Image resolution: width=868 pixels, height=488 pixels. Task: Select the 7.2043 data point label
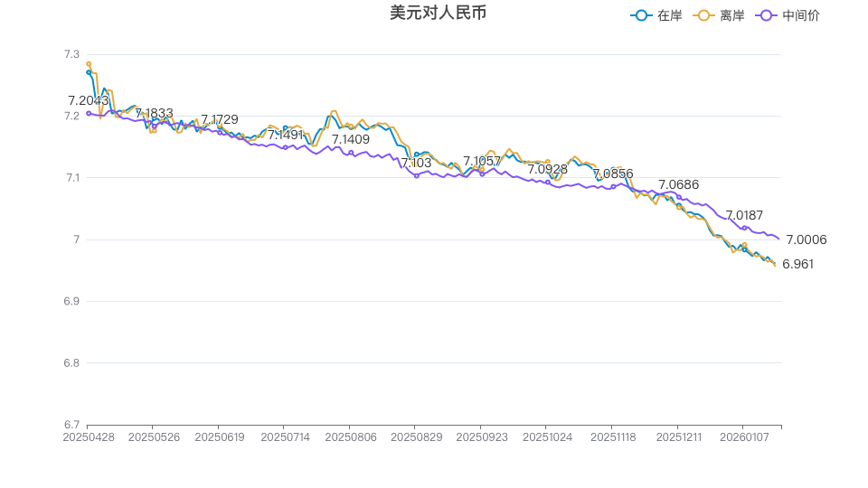[89, 100]
